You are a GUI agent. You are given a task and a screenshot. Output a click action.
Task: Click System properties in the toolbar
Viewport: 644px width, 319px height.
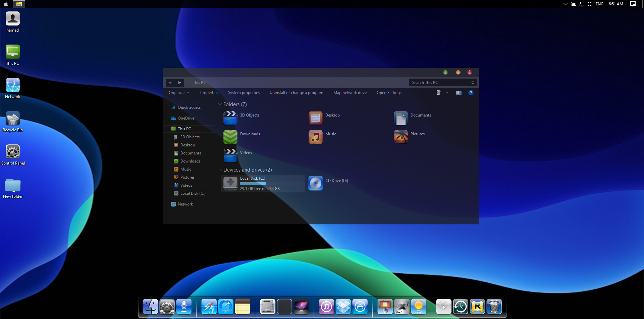point(244,93)
